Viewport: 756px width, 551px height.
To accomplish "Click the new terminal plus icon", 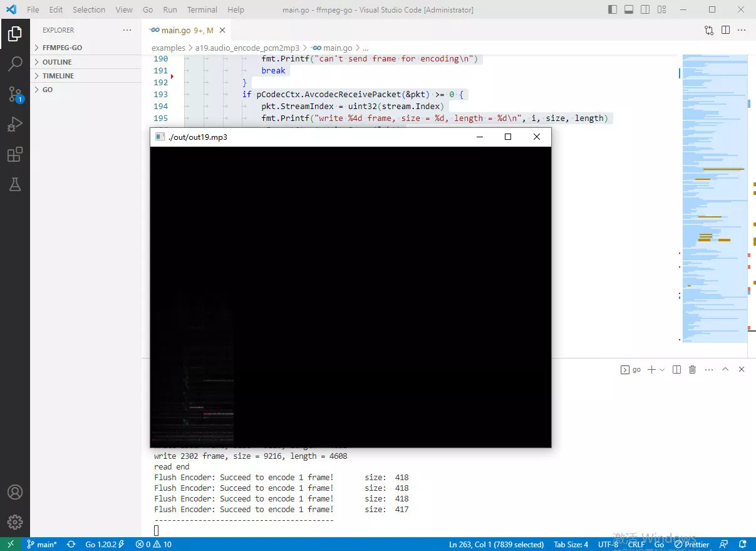I will [651, 370].
